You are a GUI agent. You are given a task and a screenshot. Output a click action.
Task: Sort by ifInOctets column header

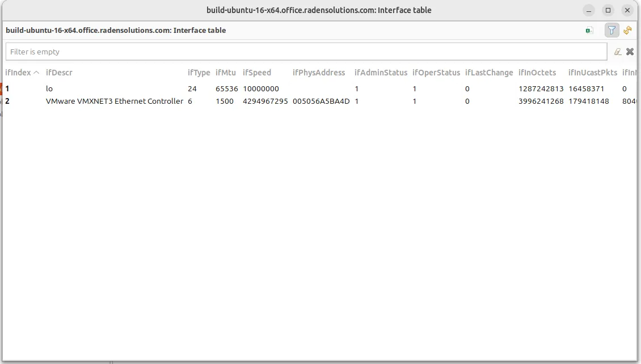538,73
